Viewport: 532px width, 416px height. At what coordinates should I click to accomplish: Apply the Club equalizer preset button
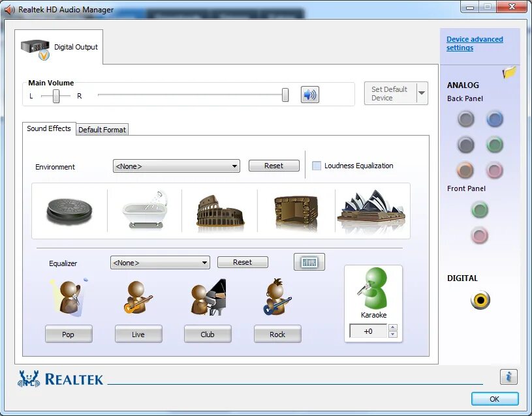(208, 334)
